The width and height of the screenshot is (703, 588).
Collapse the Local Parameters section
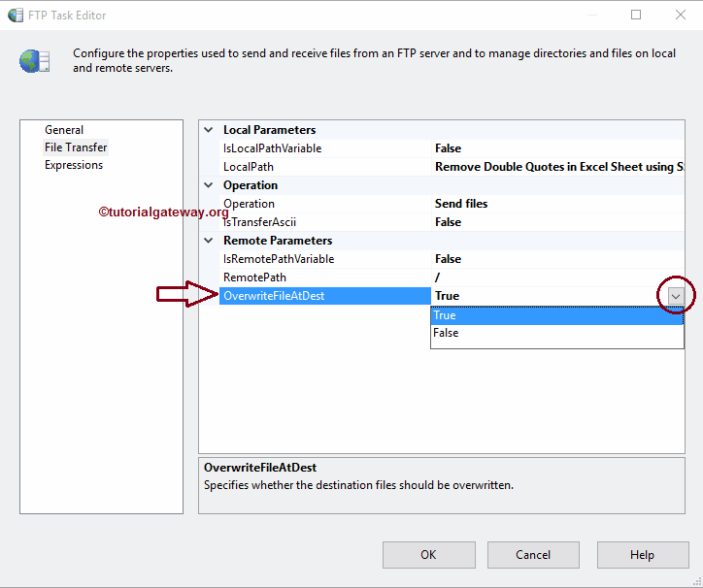pyautogui.click(x=209, y=130)
